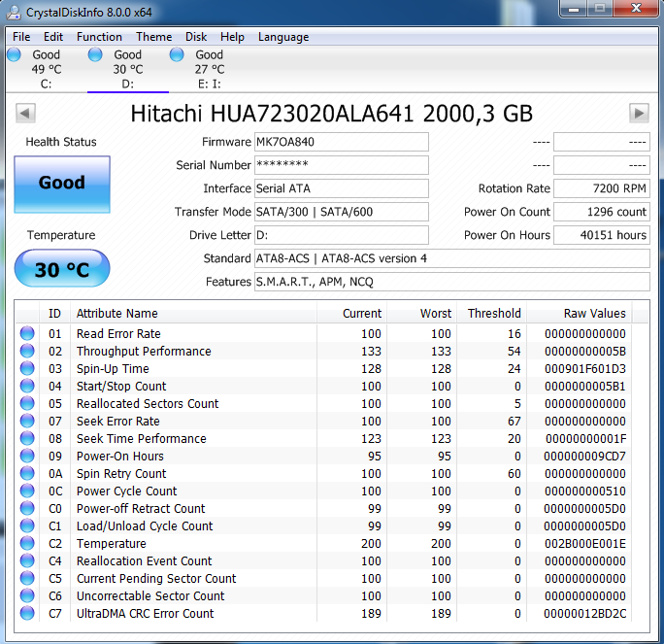
Task: Minimize the CrystalDiskInfo window
Action: click(574, 9)
